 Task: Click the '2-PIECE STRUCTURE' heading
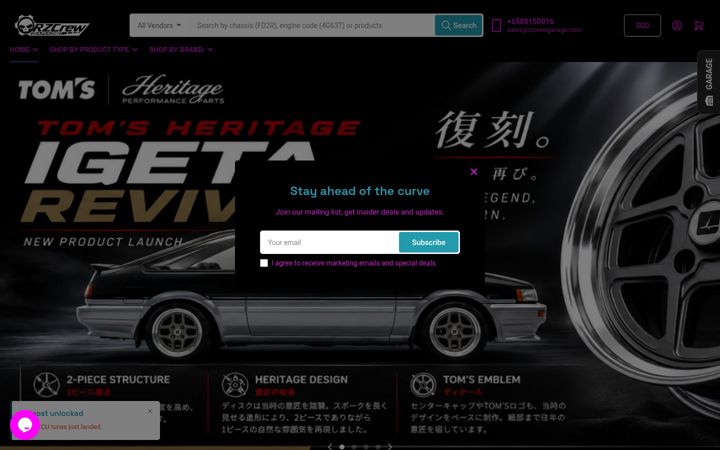coord(118,380)
